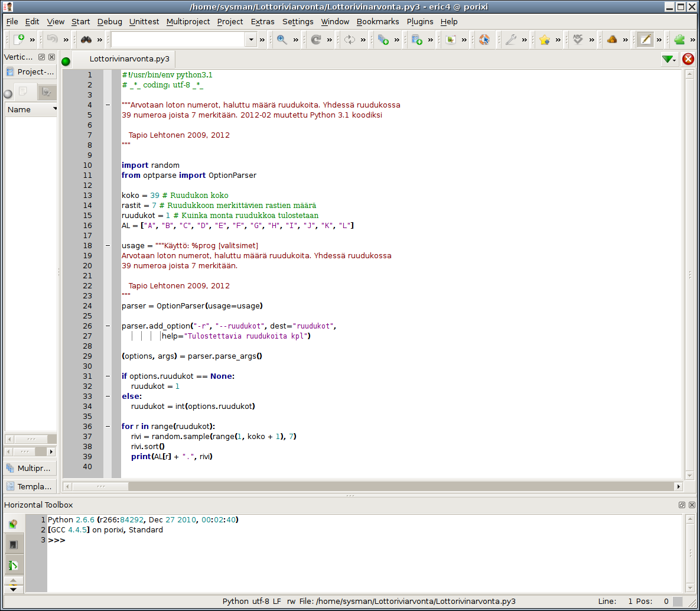Open the quick search combo box dropdown arrow
This screenshot has height=611, width=700.
coord(251,40)
